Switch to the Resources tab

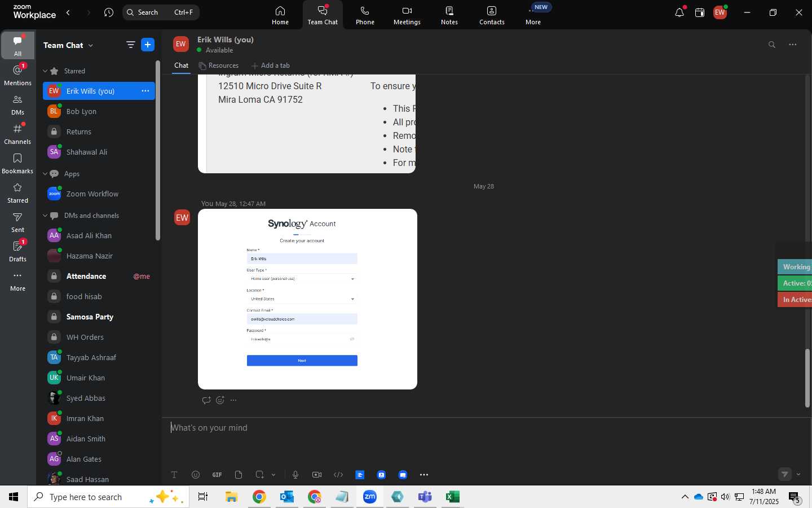(x=218, y=65)
